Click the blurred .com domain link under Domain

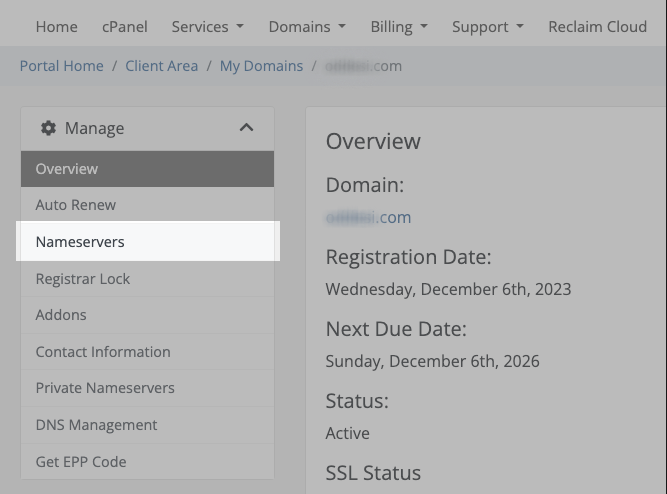[x=368, y=217]
